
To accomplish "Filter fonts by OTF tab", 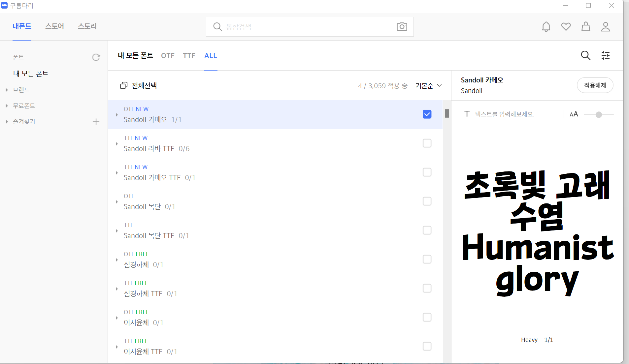I will coord(168,56).
